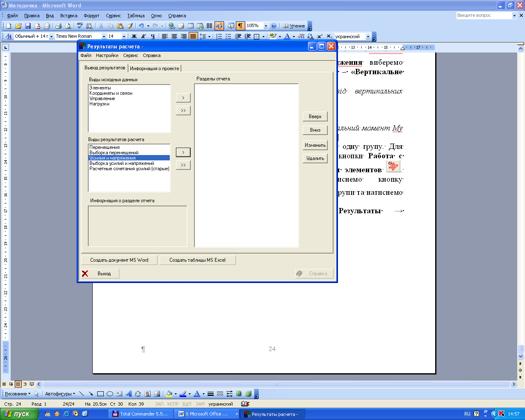Open the украинский language dropdown in toolbar
The height and width of the screenshot is (420, 525).
367,37
